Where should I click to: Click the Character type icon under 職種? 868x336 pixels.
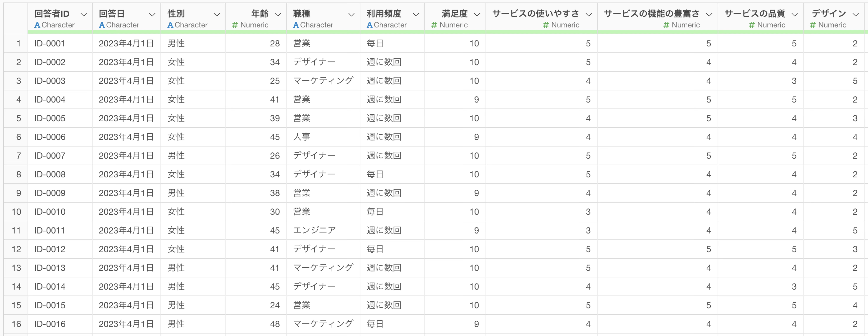pyautogui.click(x=296, y=25)
